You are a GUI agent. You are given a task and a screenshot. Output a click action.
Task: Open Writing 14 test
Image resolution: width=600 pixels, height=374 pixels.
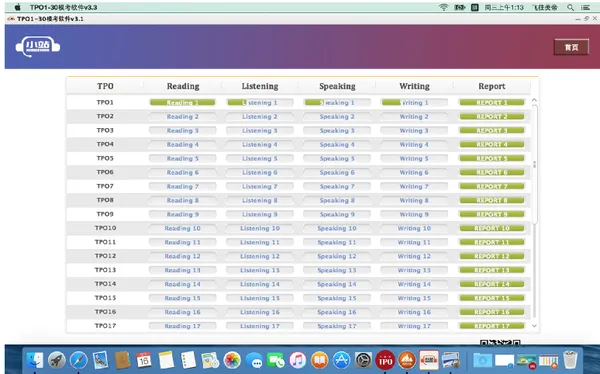click(414, 284)
